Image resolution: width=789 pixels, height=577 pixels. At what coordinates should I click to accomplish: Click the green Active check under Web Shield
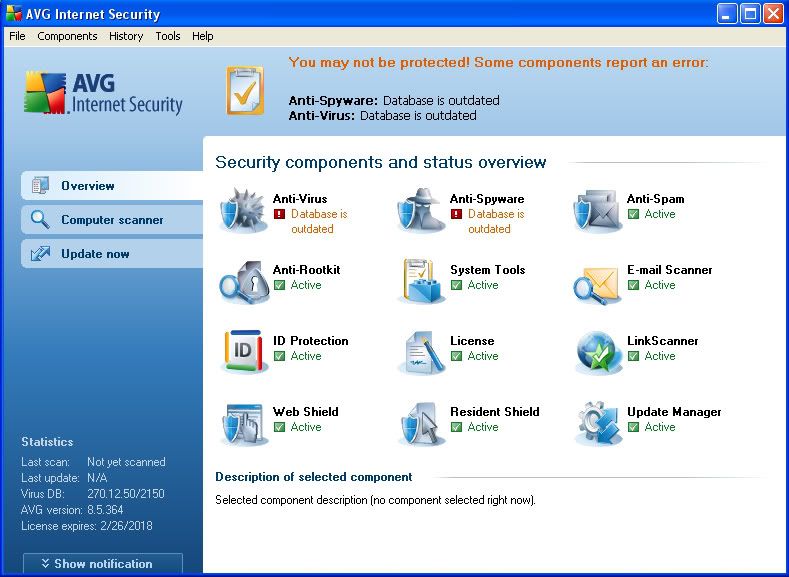click(279, 427)
